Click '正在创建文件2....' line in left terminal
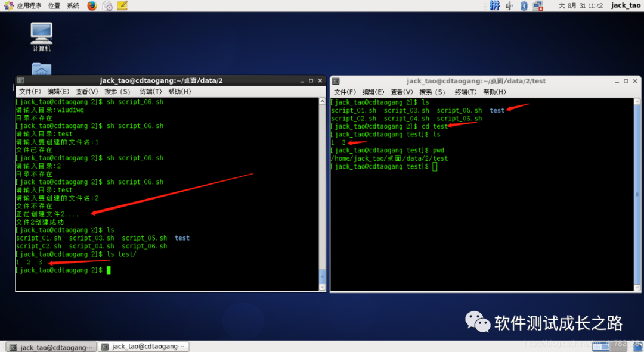The width and height of the screenshot is (644, 352). (47, 214)
